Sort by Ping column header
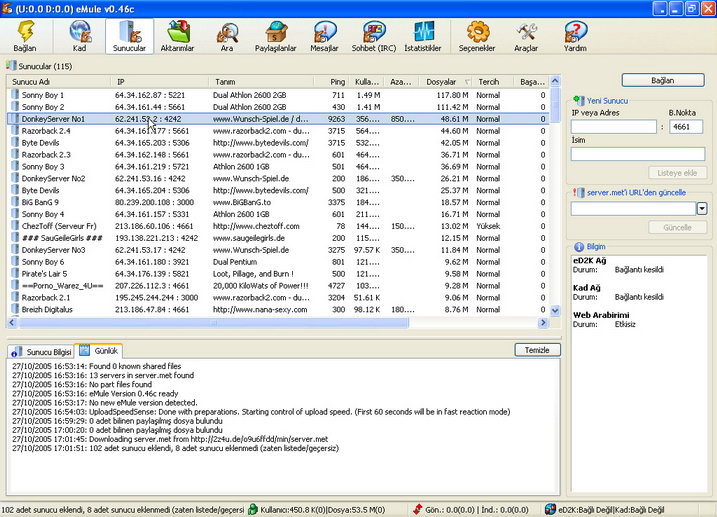This screenshot has width=717, height=517. (x=332, y=82)
